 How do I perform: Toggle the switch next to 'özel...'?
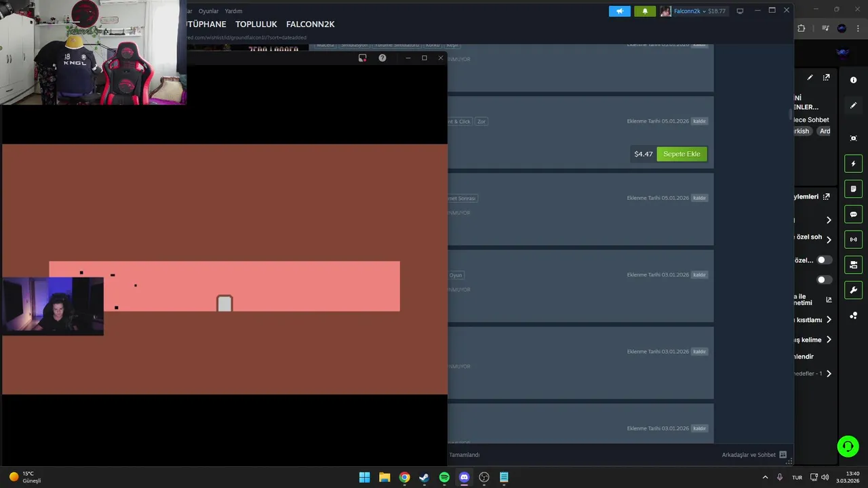coord(825,260)
